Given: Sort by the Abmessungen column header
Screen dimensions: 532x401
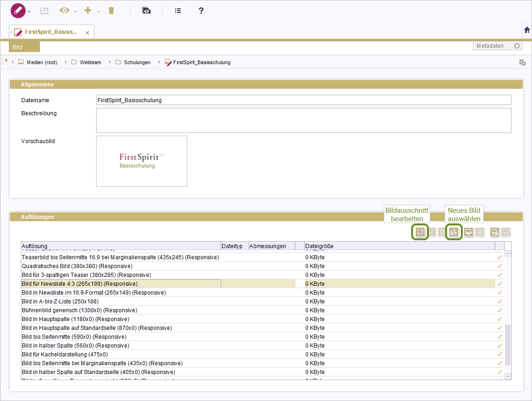Looking at the screenshot, I should 272,246.
